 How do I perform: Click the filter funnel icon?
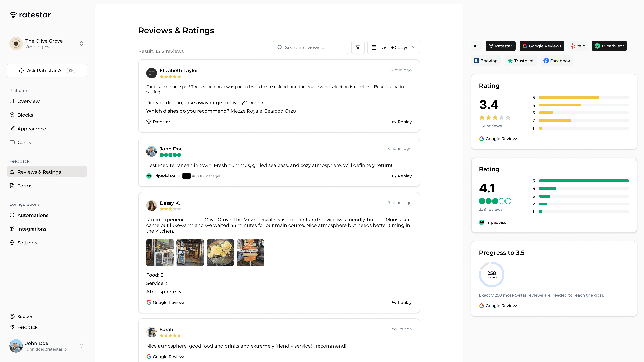[358, 47]
